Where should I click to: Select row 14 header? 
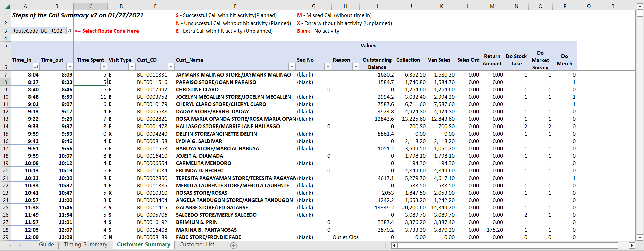tap(6, 127)
